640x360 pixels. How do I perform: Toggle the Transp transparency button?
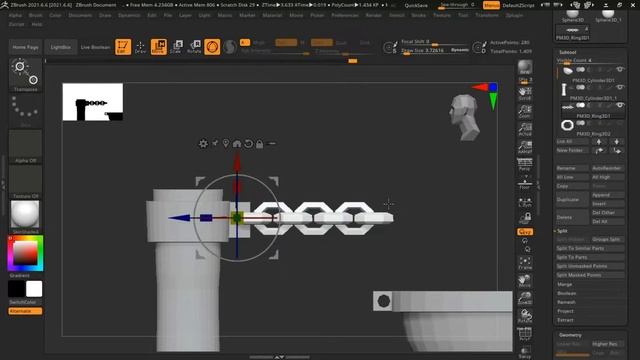point(525,351)
